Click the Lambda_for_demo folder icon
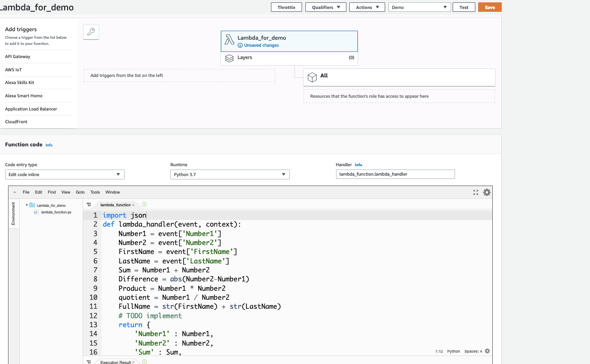Image resolution: width=590 pixels, height=364 pixels. (32, 205)
